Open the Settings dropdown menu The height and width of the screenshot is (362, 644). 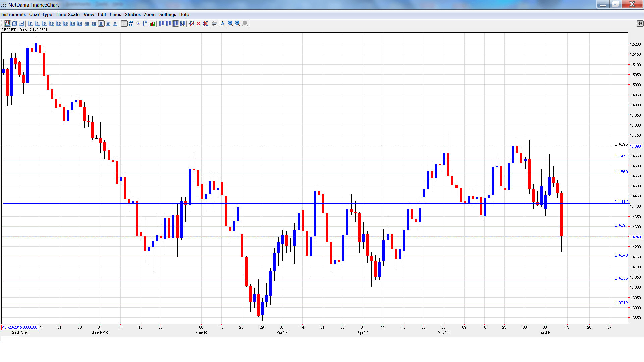167,14
